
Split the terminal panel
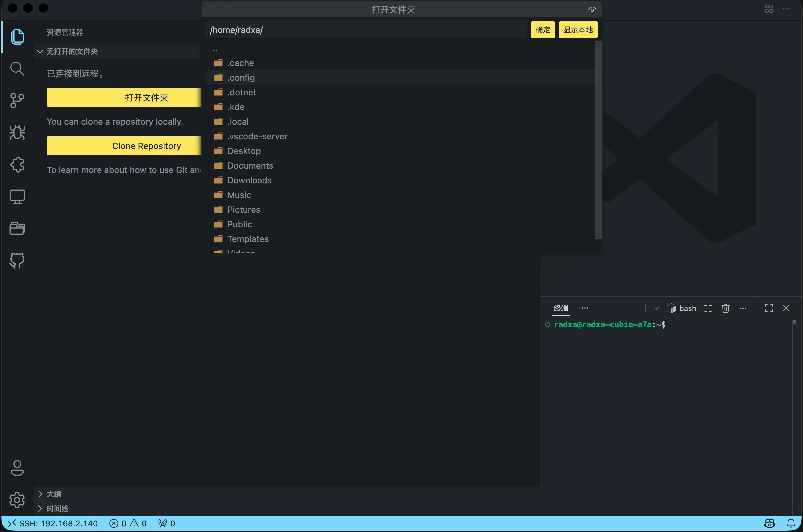708,308
